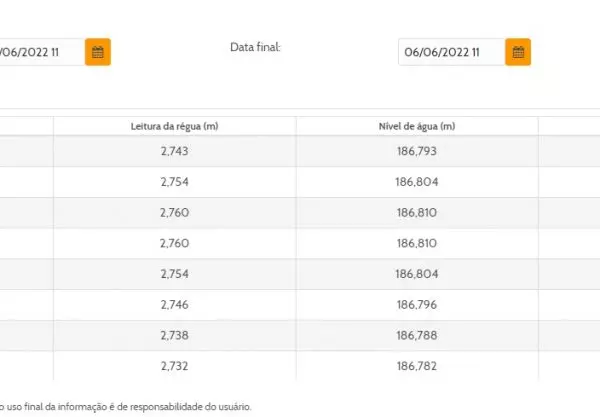Click the Nível de água (m) column header
The width and height of the screenshot is (600, 417).
(417, 126)
